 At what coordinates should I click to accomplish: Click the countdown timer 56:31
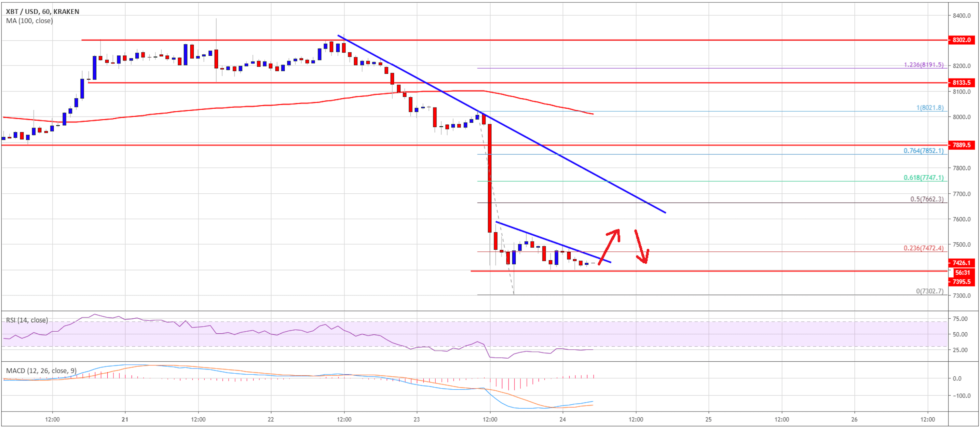point(963,272)
